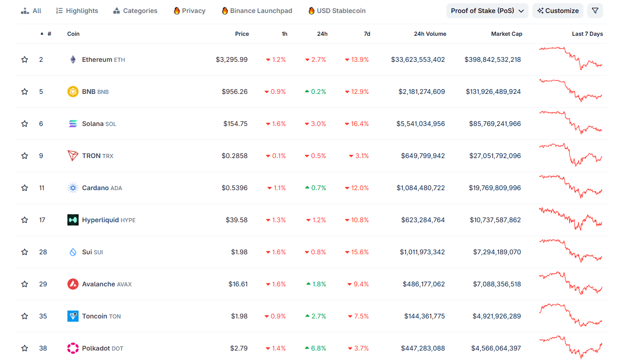The width and height of the screenshot is (643, 364).
Task: Click the Solana logo icon
Action: click(x=73, y=124)
